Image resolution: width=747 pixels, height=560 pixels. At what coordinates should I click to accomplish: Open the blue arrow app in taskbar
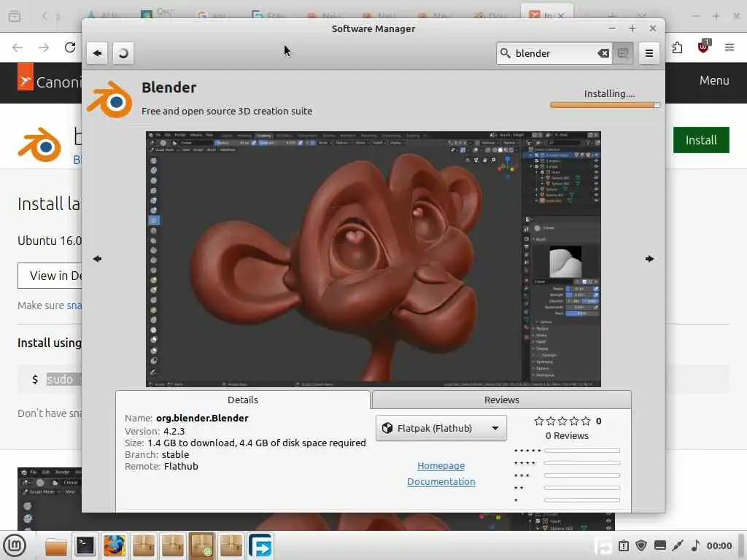[260, 545]
